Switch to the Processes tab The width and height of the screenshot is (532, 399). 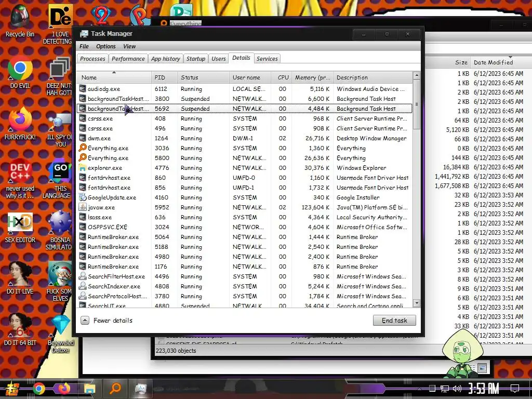[92, 59]
